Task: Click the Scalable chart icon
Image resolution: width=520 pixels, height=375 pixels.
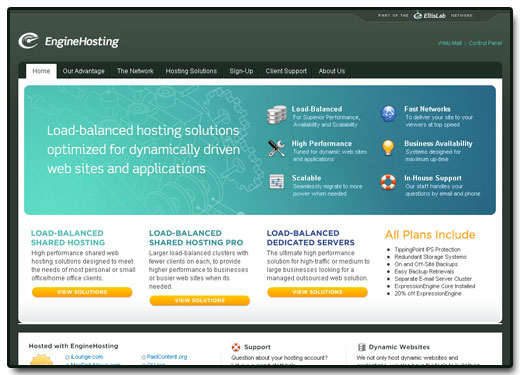Action: pyautogui.click(x=277, y=182)
